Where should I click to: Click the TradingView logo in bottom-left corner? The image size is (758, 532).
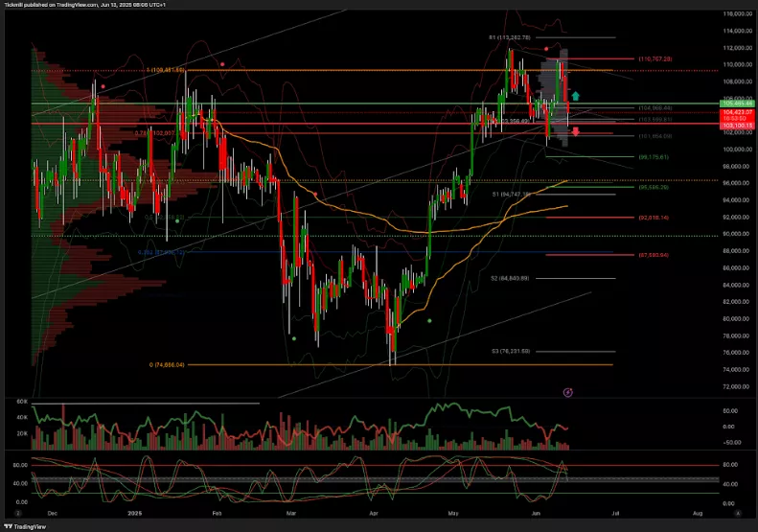[20, 526]
